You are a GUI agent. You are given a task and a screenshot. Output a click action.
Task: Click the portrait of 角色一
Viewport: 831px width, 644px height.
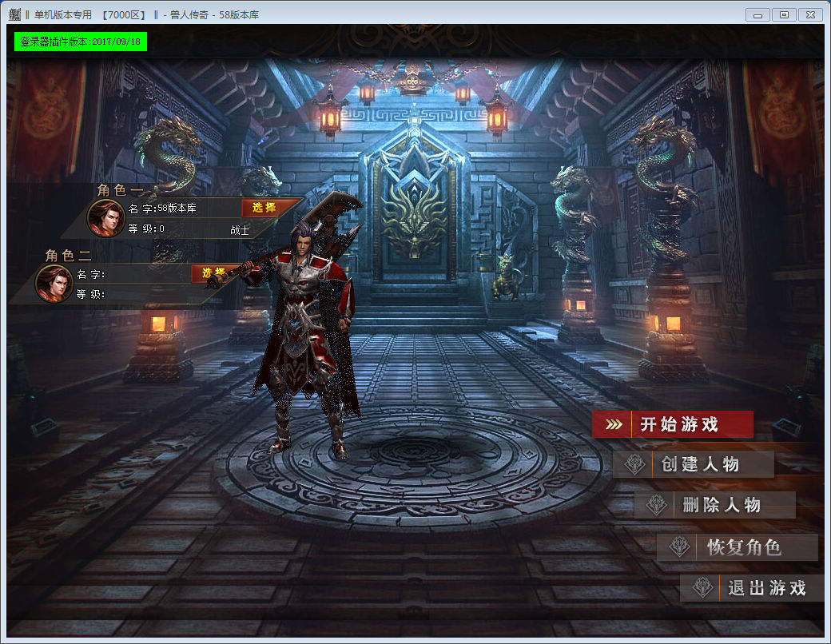(105, 217)
